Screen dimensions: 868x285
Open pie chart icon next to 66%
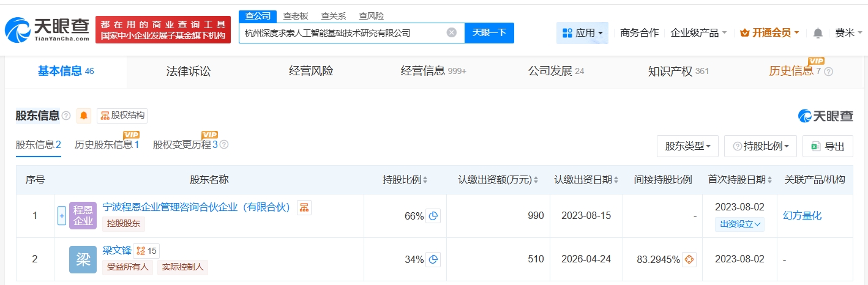click(x=433, y=216)
